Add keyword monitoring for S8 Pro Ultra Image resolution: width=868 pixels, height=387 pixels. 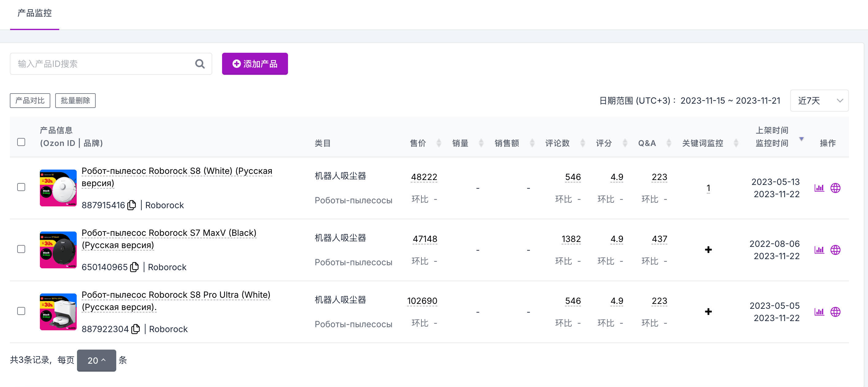708,312
